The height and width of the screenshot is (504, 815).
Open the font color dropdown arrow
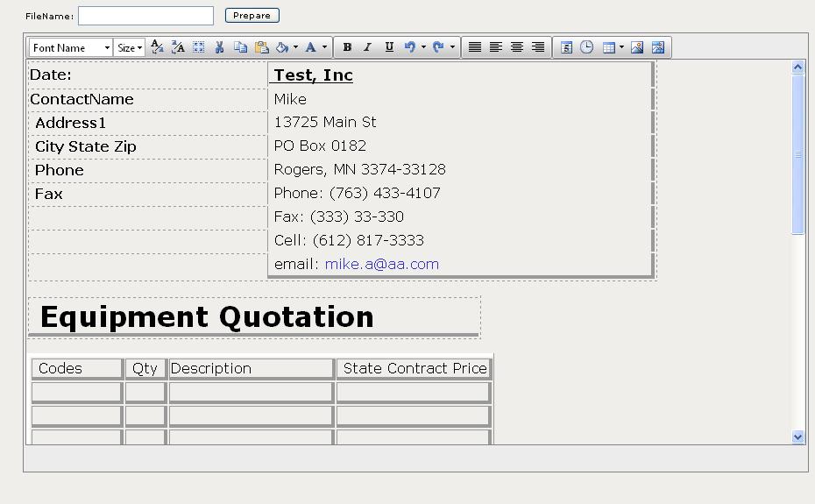(324, 47)
